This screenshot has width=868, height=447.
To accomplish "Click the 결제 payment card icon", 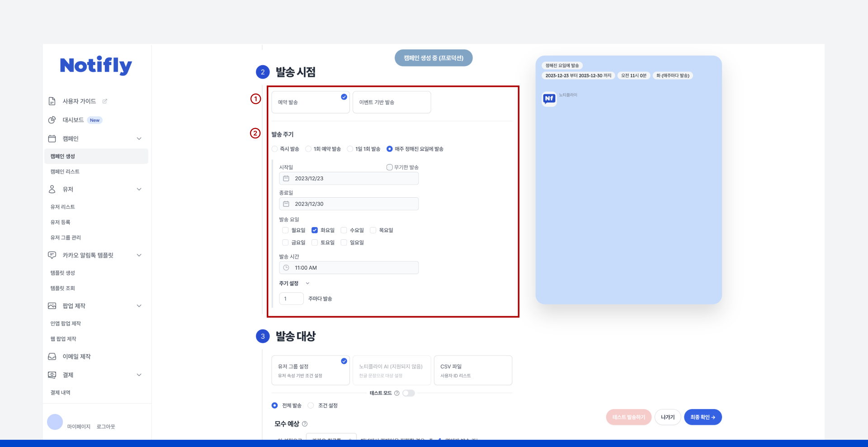I will [52, 375].
